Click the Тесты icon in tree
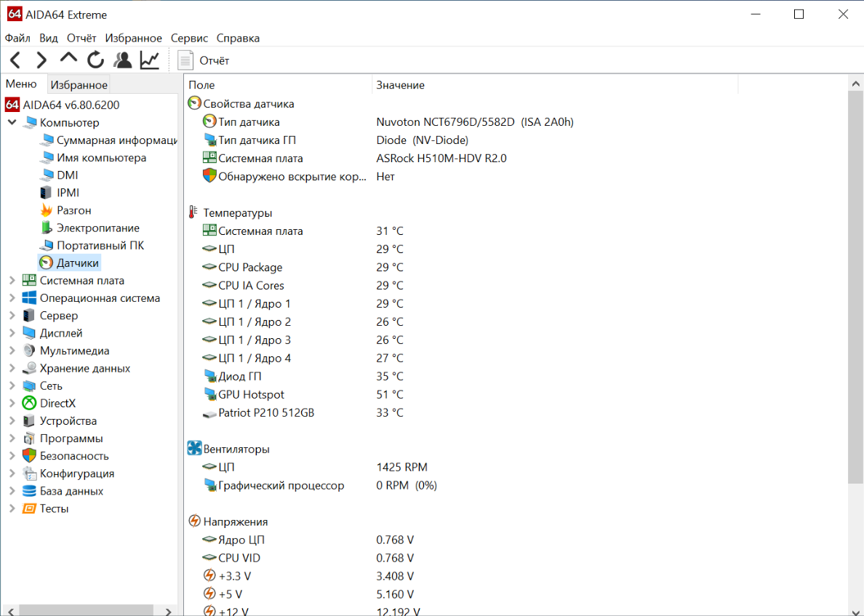Screen dimensions: 864x616 point(29,508)
